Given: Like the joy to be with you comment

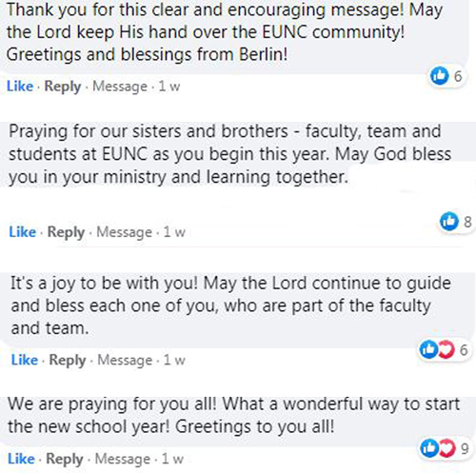Looking at the screenshot, I should click(x=25, y=360).
